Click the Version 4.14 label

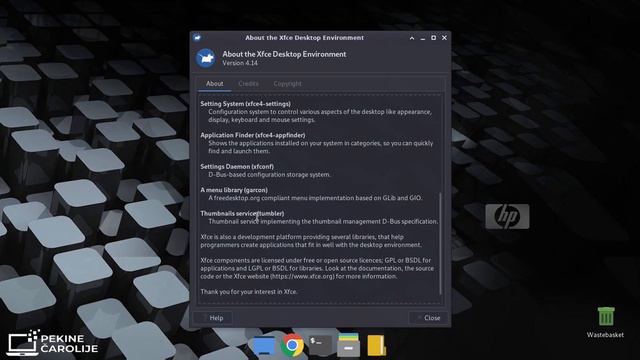tap(240, 63)
